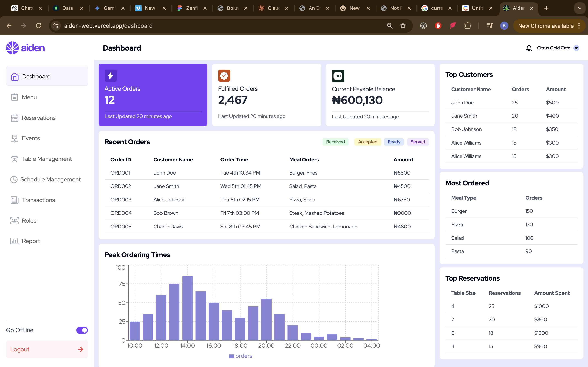
Task: Click the notification bell icon
Action: (529, 48)
